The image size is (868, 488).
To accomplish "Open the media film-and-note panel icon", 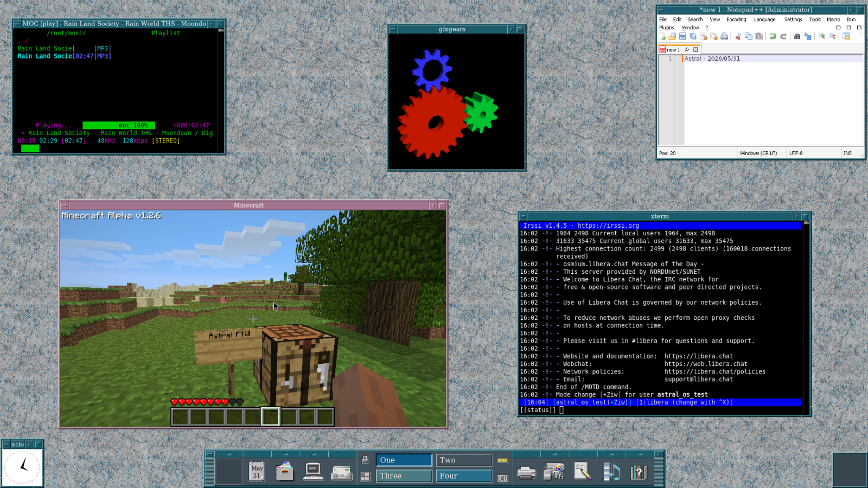I will pos(611,471).
